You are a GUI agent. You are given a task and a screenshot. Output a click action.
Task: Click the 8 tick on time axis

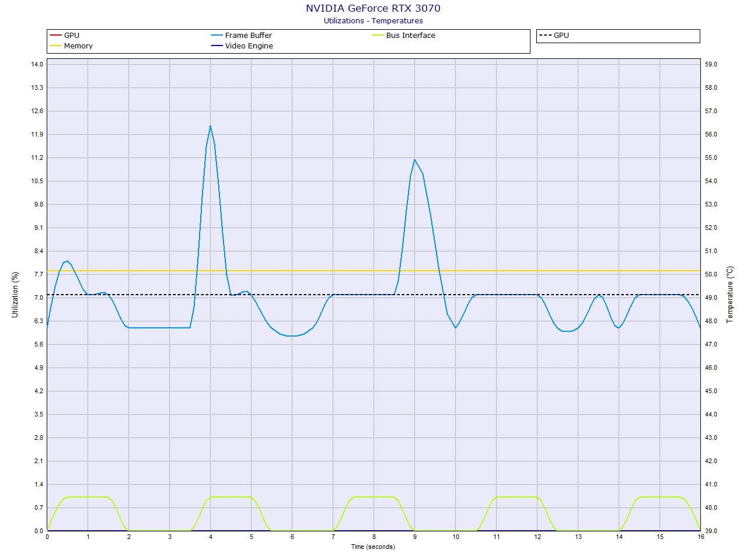click(x=373, y=537)
